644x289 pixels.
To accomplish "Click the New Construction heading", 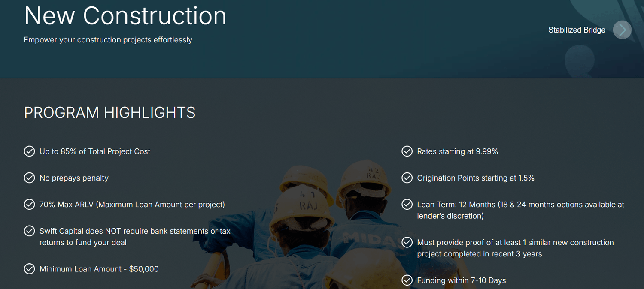I will (125, 16).
